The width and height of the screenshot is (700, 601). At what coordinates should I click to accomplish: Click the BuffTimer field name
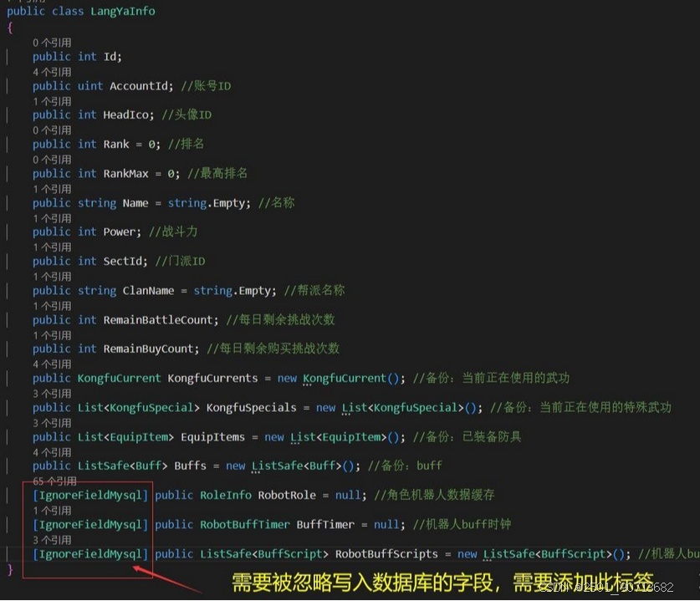pyautogui.click(x=325, y=525)
